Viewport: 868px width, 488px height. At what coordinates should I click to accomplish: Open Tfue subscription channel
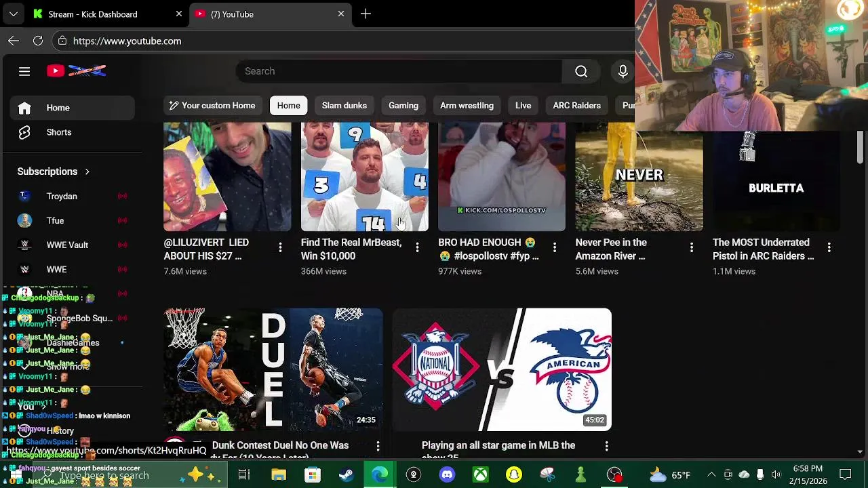click(72, 221)
